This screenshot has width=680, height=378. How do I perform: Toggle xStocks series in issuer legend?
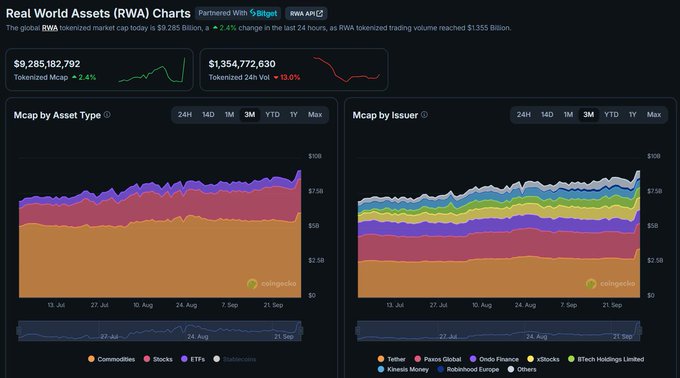click(x=543, y=359)
